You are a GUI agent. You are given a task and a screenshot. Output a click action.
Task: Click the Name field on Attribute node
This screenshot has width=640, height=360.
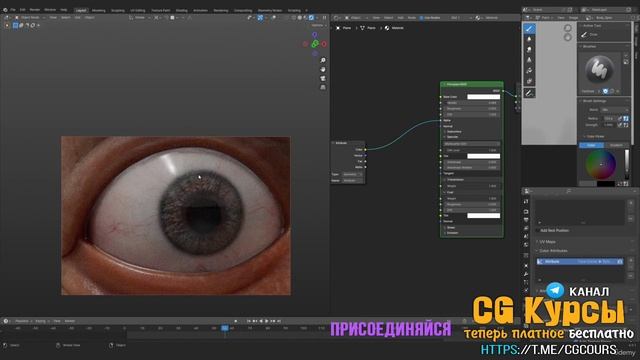click(352, 180)
